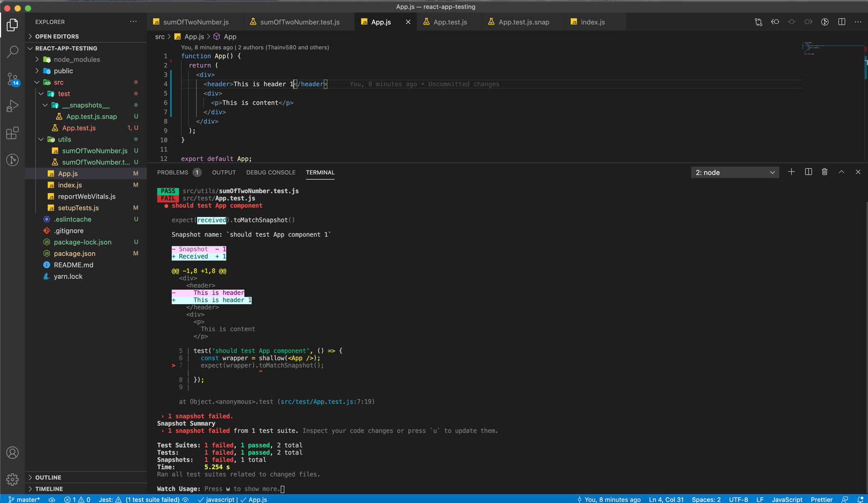The image size is (868, 503).
Task: Kill the terminal with trash icon
Action: click(x=824, y=172)
